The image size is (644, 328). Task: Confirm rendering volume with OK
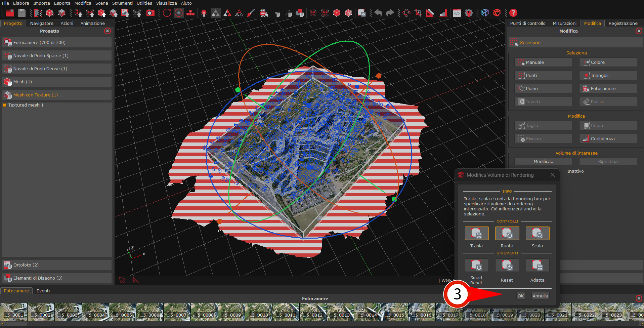tap(521, 296)
